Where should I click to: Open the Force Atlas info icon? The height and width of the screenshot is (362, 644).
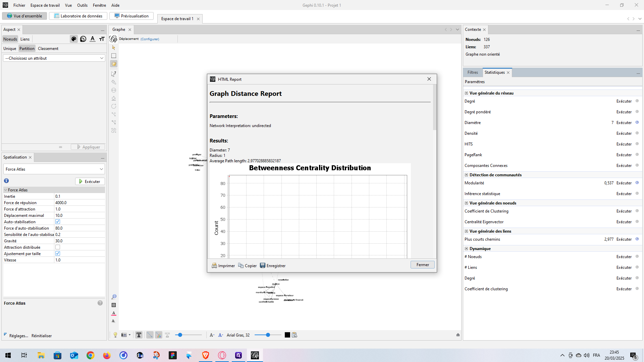click(x=6, y=181)
